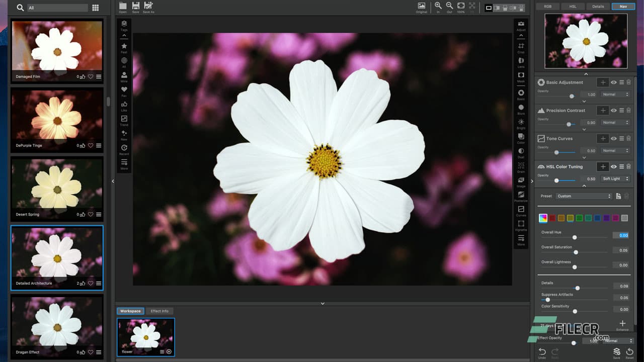Show Trending effects in the left sidebar
Screen dimensions: 644x362
(x=124, y=119)
